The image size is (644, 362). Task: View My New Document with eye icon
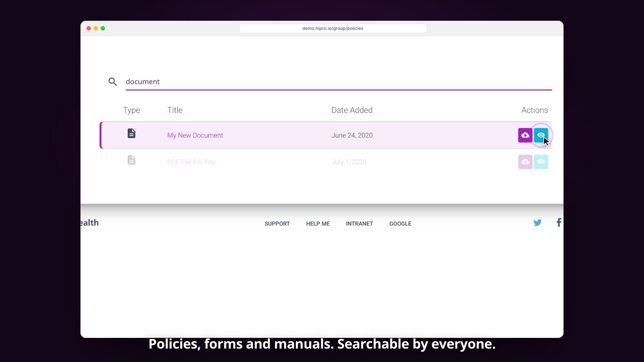coord(541,135)
